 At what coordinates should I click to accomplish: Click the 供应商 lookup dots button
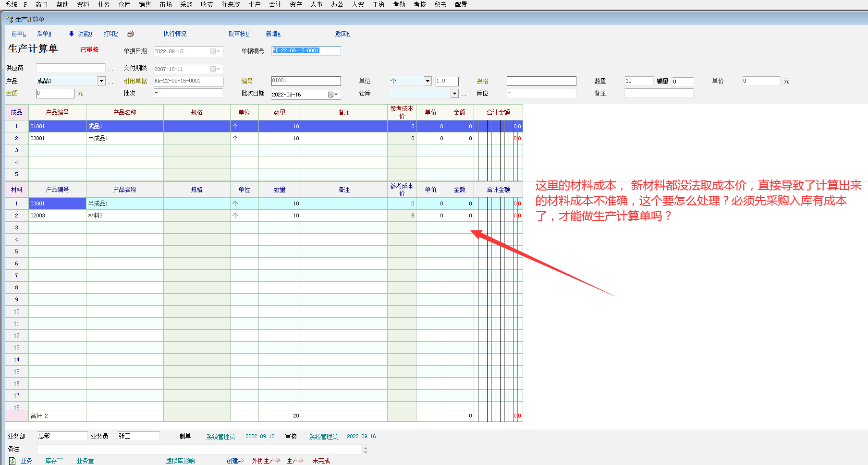pyautogui.click(x=111, y=69)
